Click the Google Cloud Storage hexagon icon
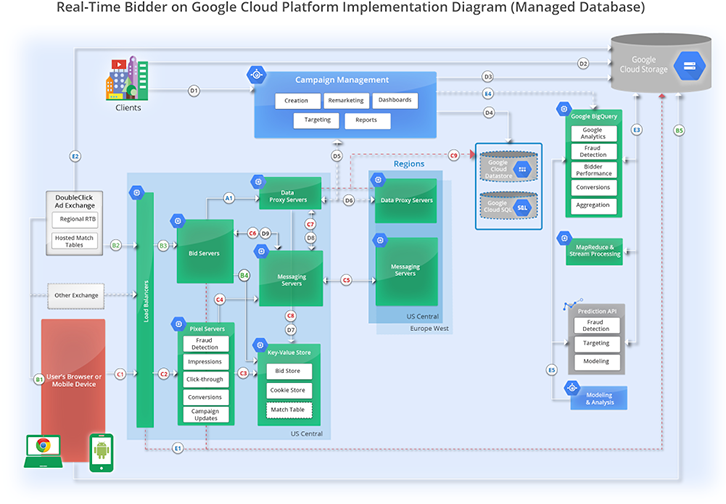 [689, 66]
